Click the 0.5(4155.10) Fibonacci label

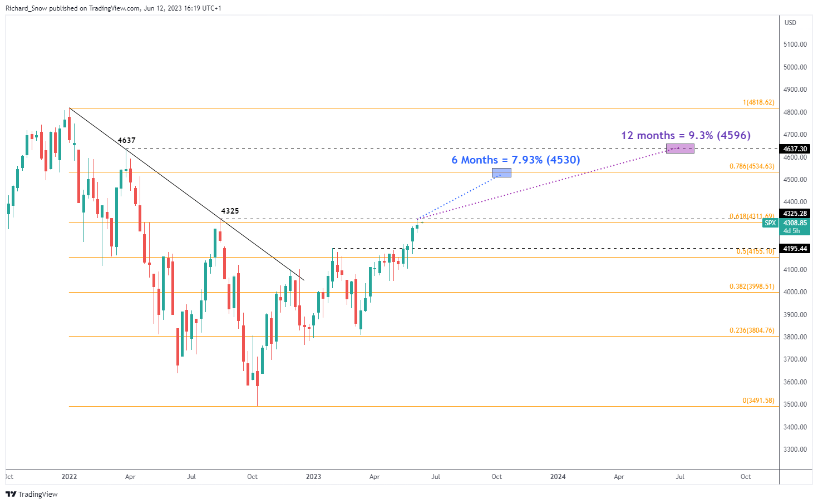[755, 251]
